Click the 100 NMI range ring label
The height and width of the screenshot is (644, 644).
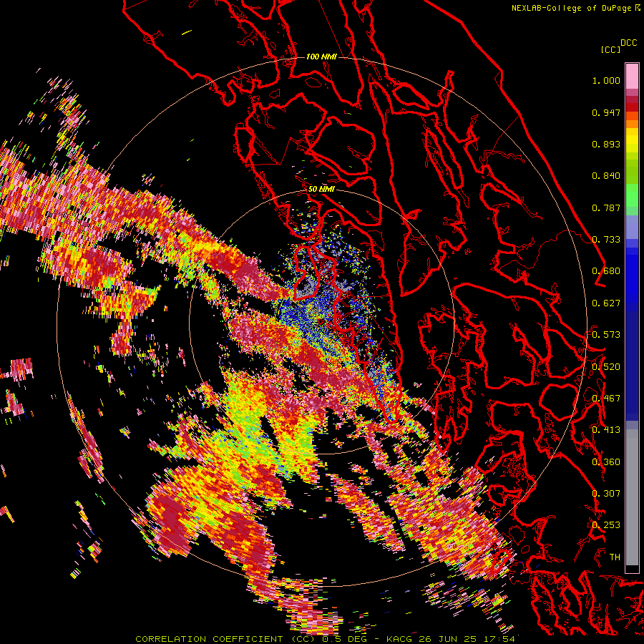pyautogui.click(x=321, y=57)
